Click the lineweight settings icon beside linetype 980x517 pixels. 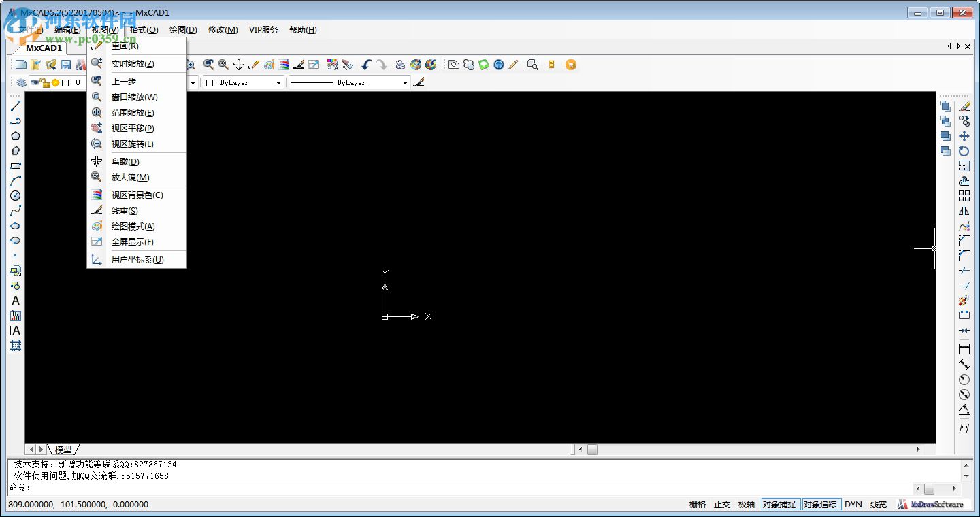419,82
